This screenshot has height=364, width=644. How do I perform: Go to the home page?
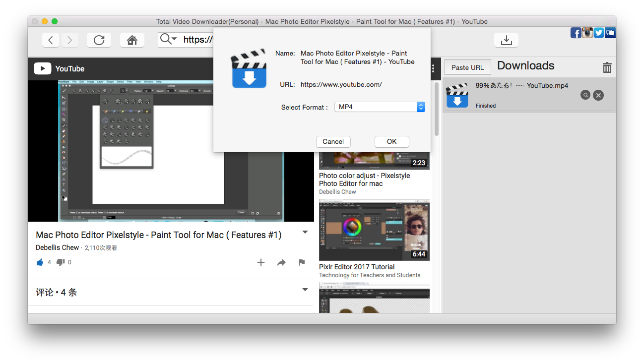click(x=132, y=40)
